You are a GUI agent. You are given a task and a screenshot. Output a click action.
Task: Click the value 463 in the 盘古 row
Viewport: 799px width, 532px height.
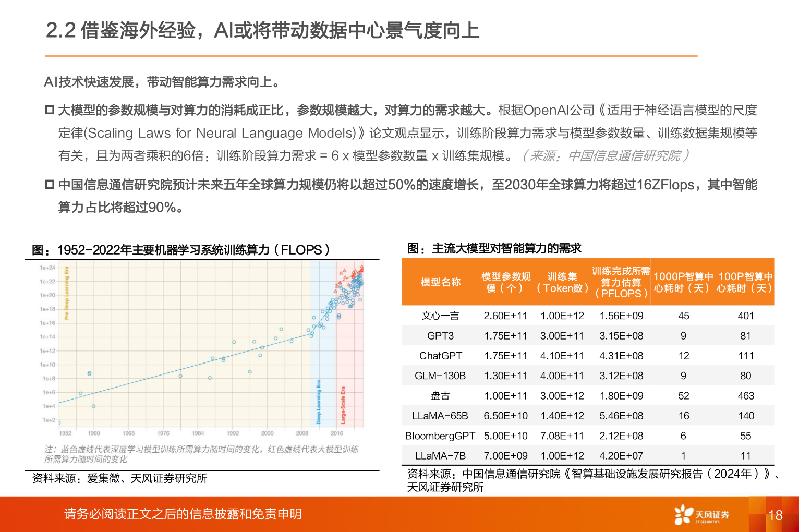(x=746, y=396)
